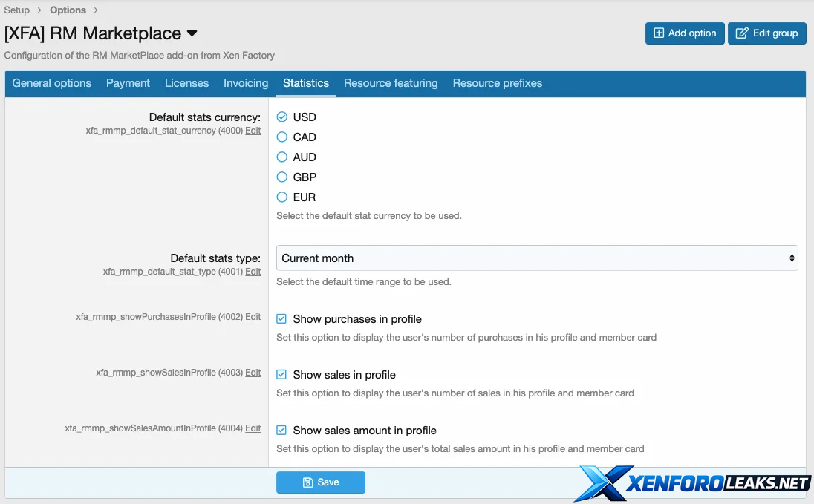Disable Show sales amount in profile
814x504 pixels.
pos(282,431)
